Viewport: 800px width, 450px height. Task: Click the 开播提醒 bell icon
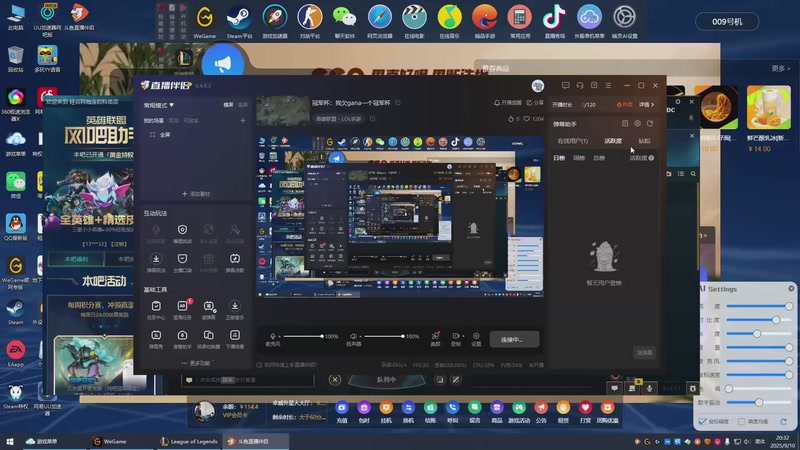(x=496, y=103)
